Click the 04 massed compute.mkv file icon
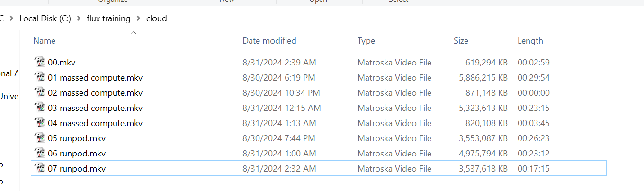 tap(40, 123)
